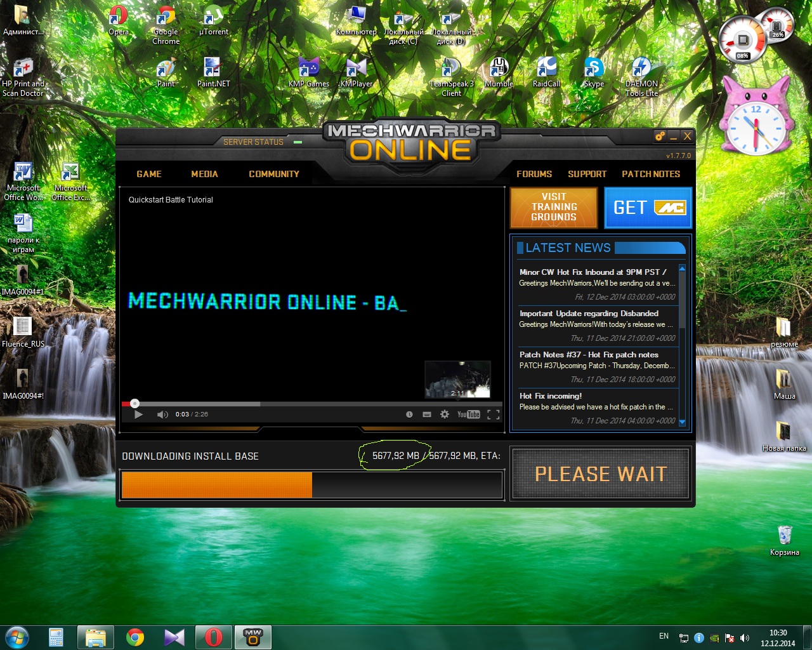Select the Mumble desktop icon
Image resolution: width=812 pixels, height=650 pixels.
[499, 72]
